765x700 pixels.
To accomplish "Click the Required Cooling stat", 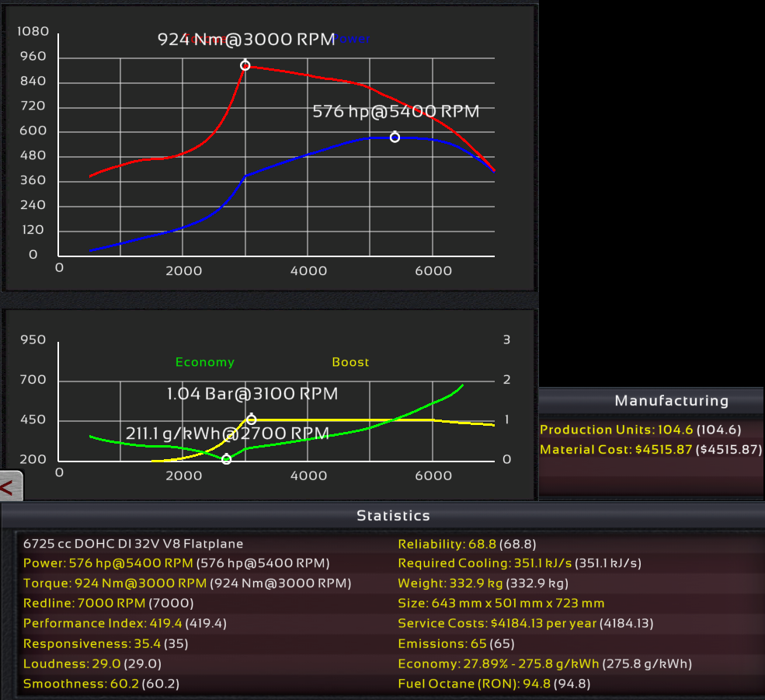I will click(x=520, y=563).
